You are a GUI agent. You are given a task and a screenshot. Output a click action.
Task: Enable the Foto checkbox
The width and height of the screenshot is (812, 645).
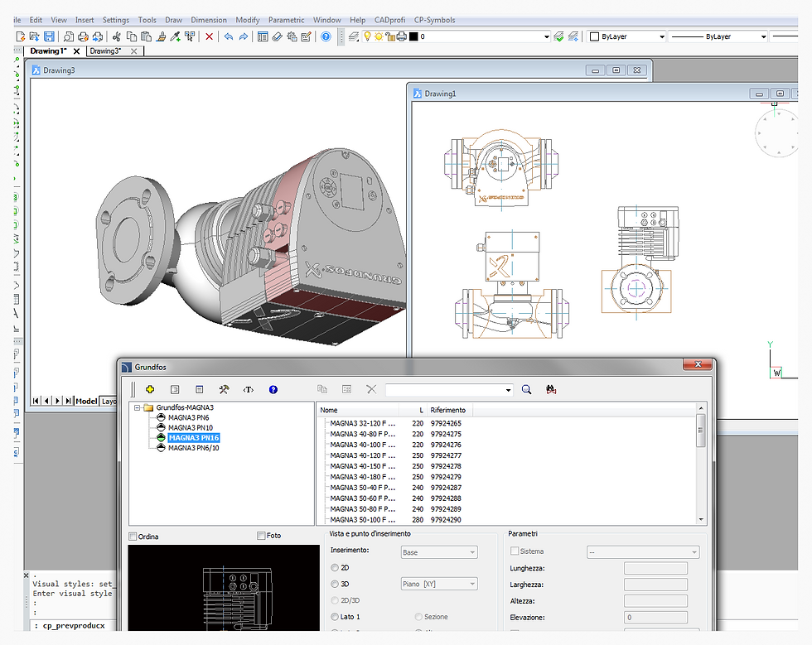point(261,536)
